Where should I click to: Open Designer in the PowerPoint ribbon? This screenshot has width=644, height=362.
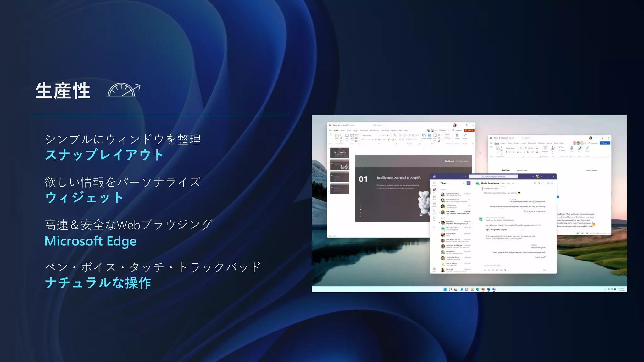465,136
